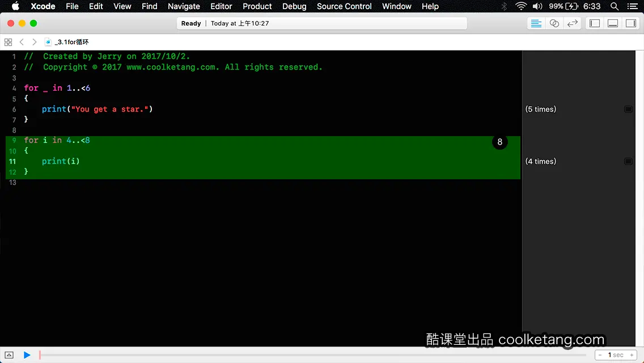Open the Apple menu
Screen dimensions: 644x363
tap(15, 6)
